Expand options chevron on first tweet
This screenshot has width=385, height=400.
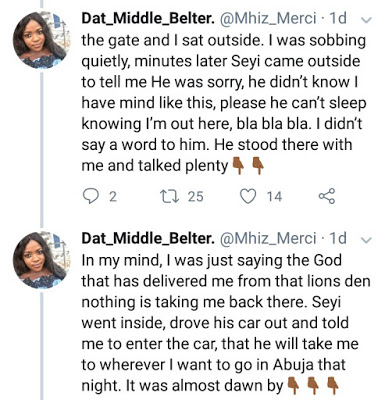point(366,20)
